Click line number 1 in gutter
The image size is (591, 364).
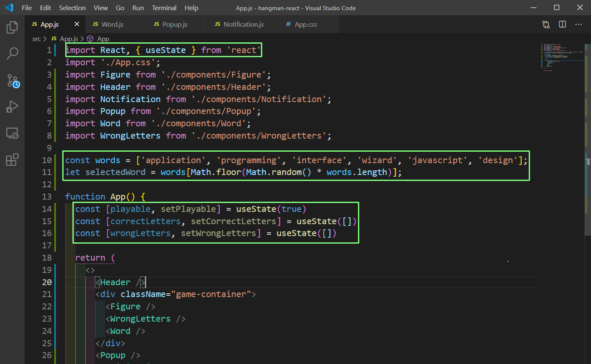(x=49, y=50)
